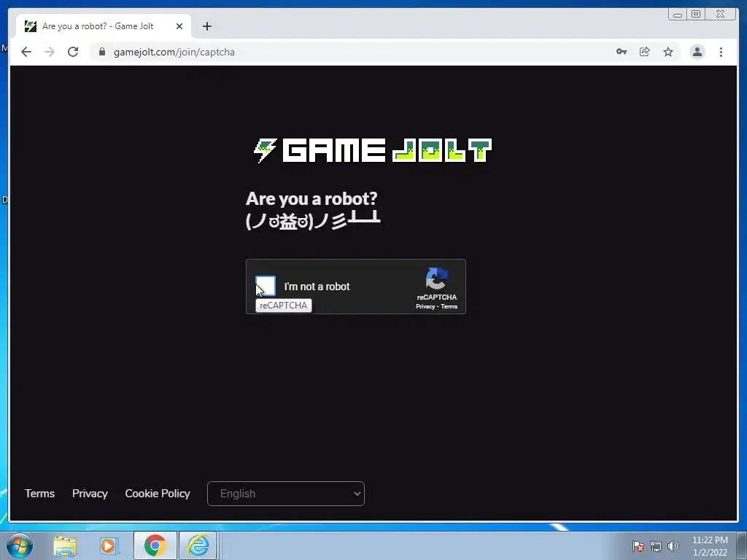
Task: Open the reCAPTCHA Privacy link
Action: (425, 307)
